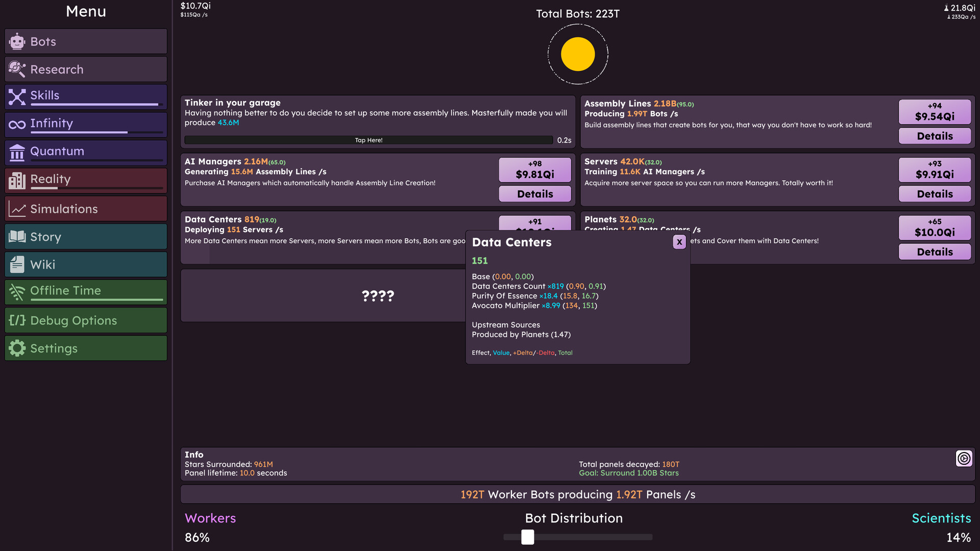
Task: Open Infinity via the loop icon
Action: tap(17, 123)
